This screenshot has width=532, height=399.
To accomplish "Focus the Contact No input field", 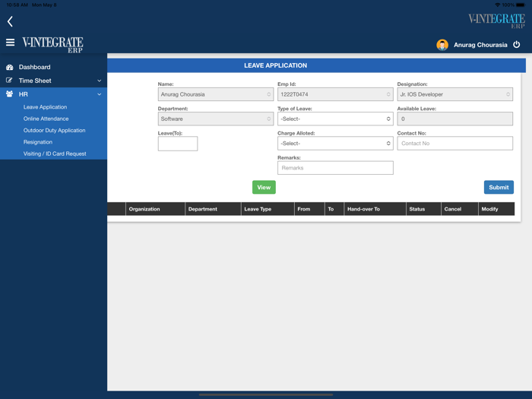I will coord(454,143).
